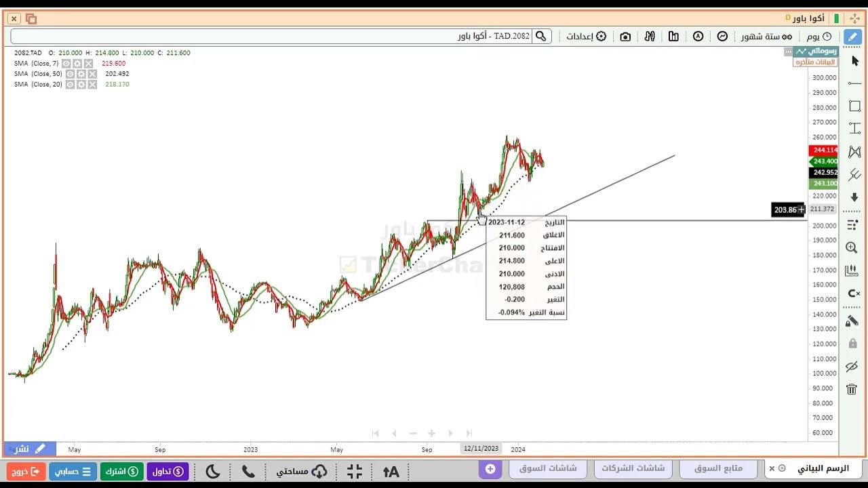
Task: Open the ستة شهور period selector
Action: coord(766,37)
